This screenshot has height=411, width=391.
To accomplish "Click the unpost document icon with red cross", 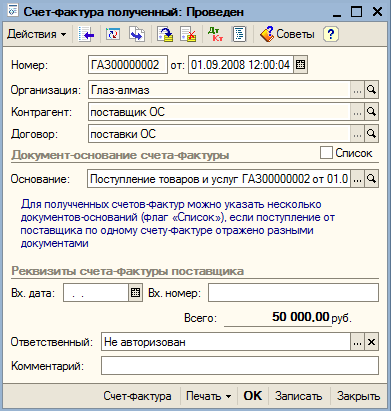I will (188, 34).
